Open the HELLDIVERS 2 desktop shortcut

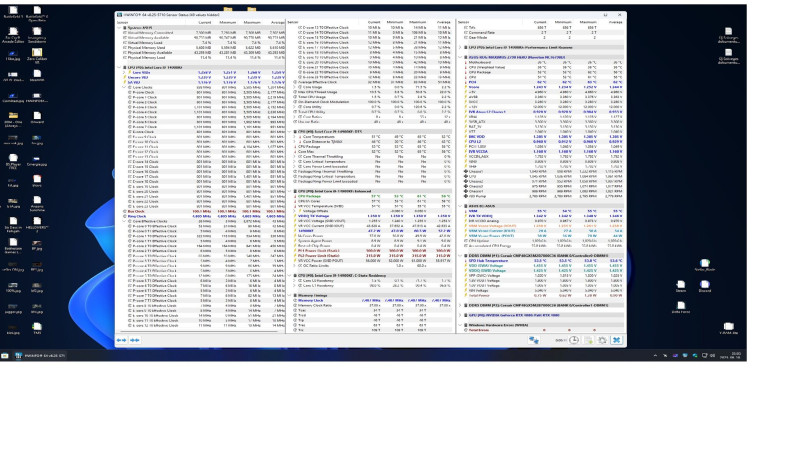click(x=37, y=224)
